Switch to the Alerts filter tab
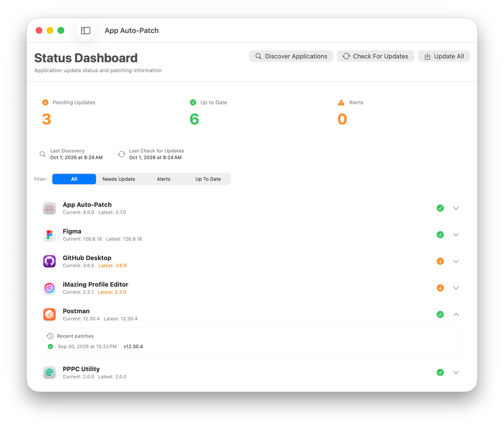Image resolution: width=504 pixels, height=427 pixels. (164, 179)
